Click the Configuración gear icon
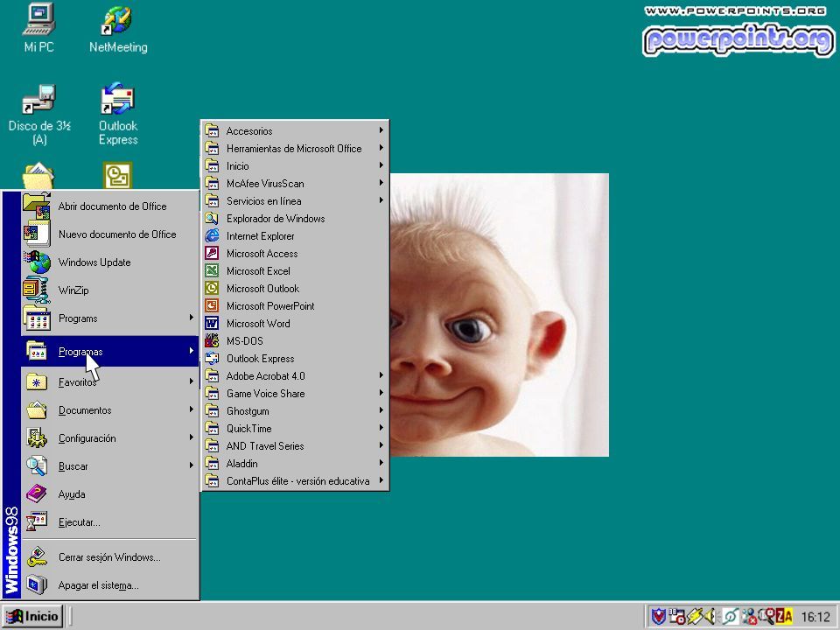 click(x=37, y=438)
